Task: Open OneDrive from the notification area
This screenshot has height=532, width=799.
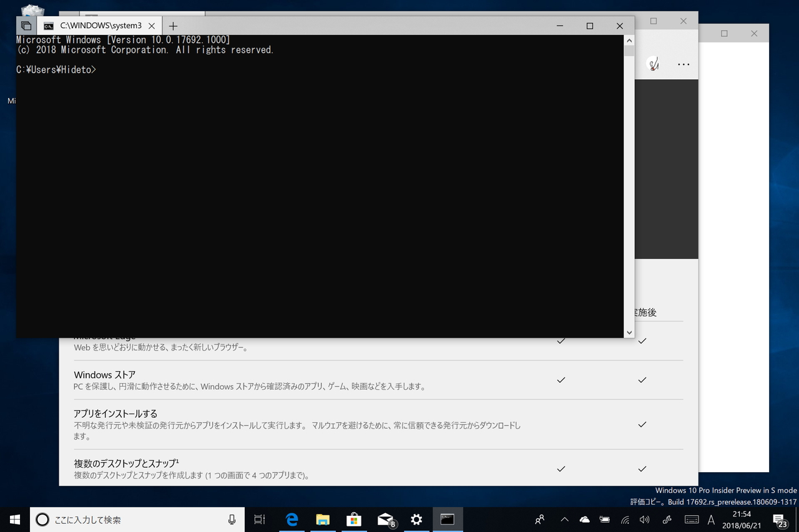Action: point(584,520)
